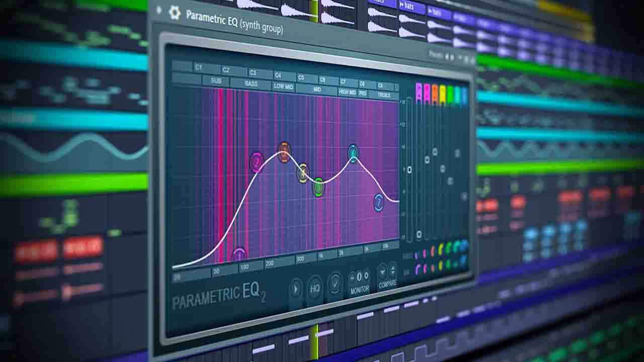Click the PRS range label
The width and height of the screenshot is (644, 362).
coord(362,93)
